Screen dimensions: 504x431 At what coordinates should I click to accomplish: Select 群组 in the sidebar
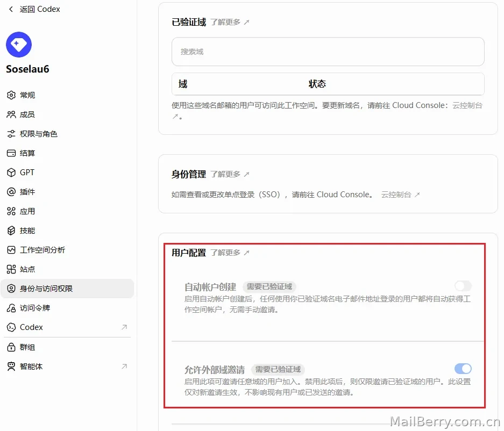[67, 347]
